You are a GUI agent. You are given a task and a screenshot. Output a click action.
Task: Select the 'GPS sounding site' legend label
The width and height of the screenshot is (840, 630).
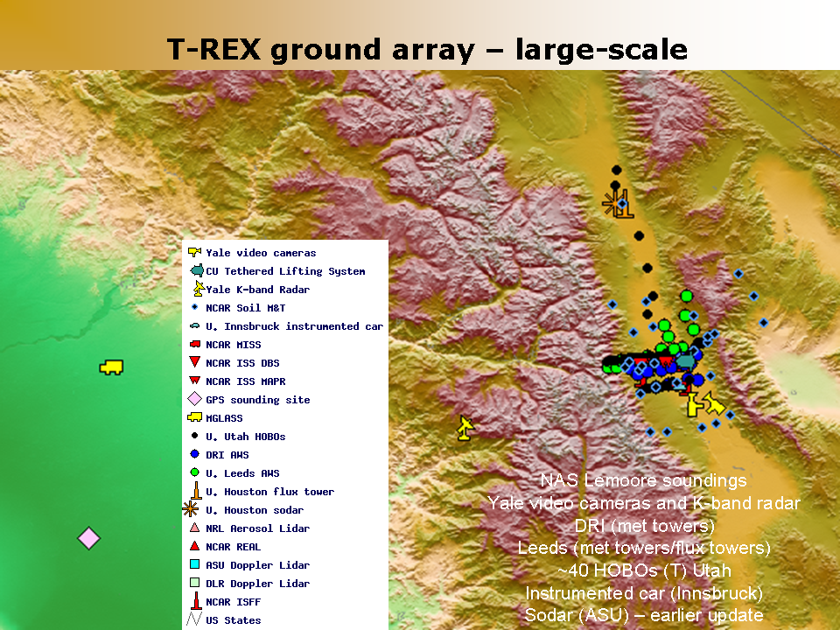pos(257,400)
